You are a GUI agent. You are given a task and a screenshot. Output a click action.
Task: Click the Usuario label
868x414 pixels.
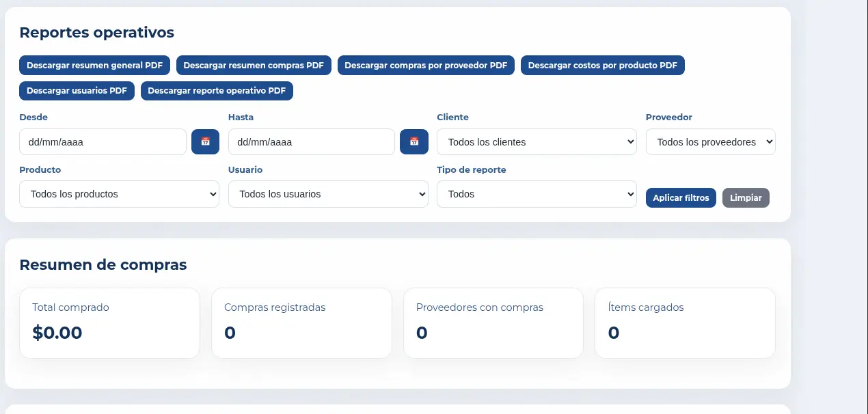point(245,169)
